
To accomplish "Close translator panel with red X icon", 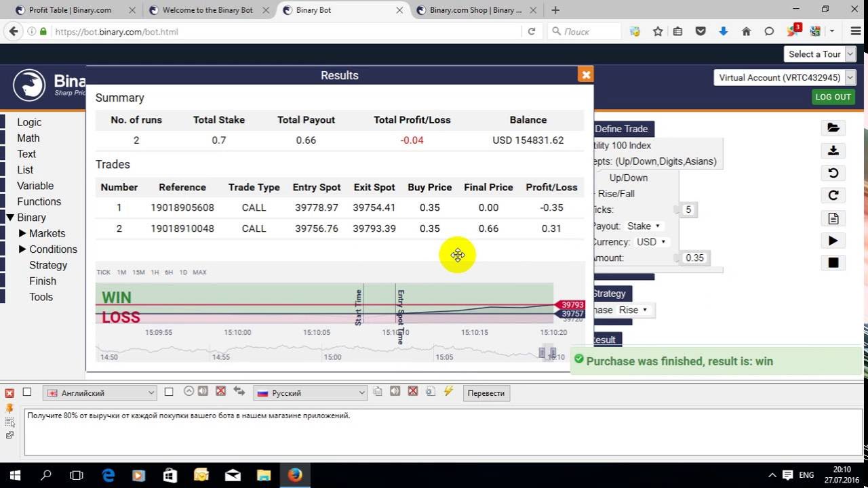I will [9, 393].
